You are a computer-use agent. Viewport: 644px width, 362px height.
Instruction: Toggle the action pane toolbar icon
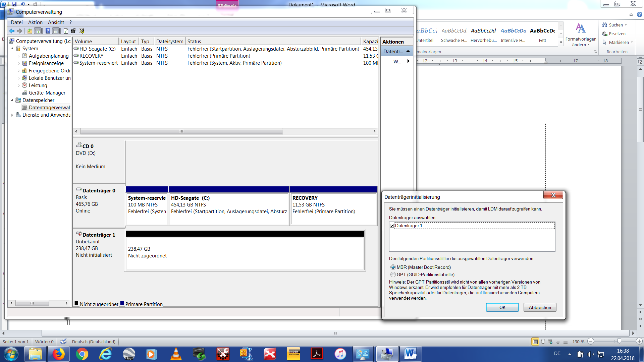(x=56, y=31)
